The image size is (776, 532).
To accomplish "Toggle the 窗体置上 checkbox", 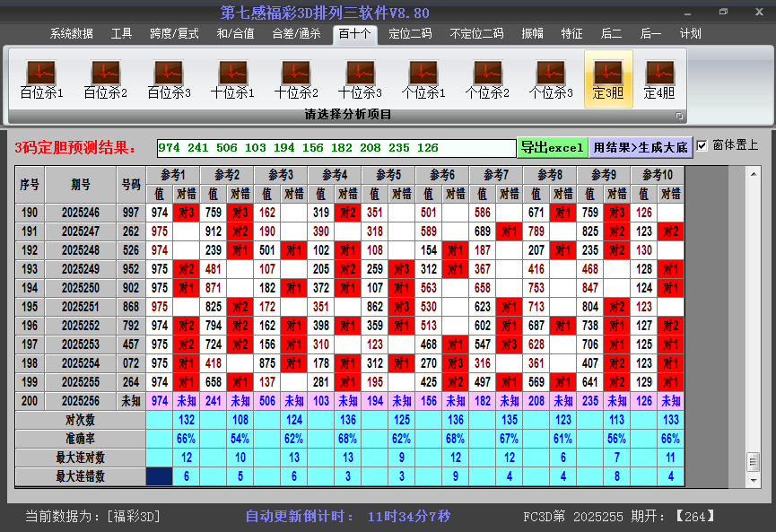I will point(702,145).
